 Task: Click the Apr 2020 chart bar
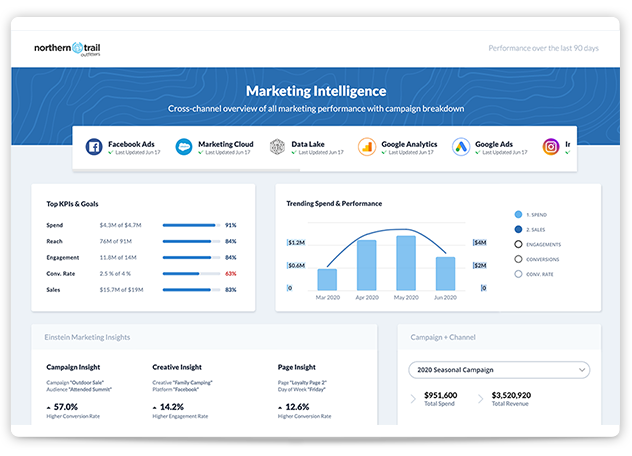[x=367, y=265]
